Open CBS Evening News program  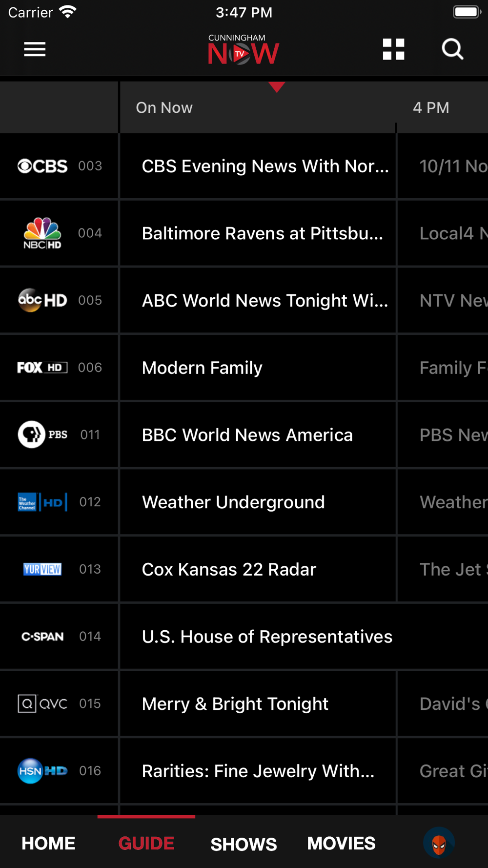pyautogui.click(x=258, y=166)
